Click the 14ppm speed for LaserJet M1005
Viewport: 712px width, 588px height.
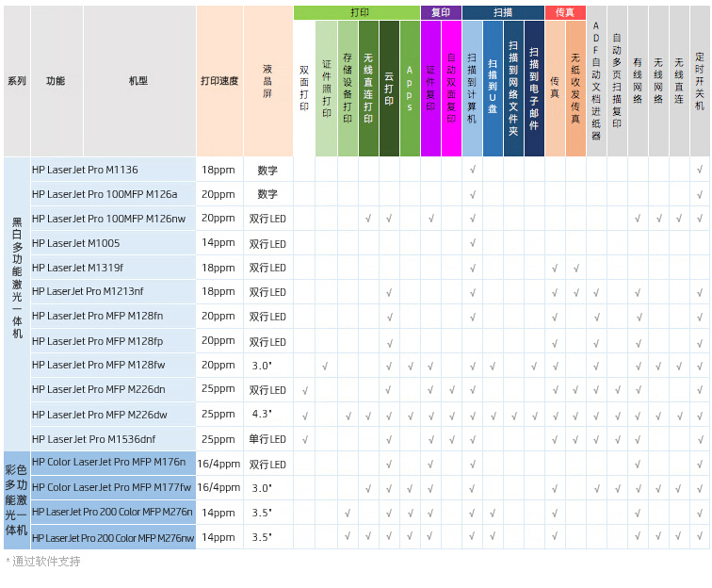pyautogui.click(x=218, y=243)
